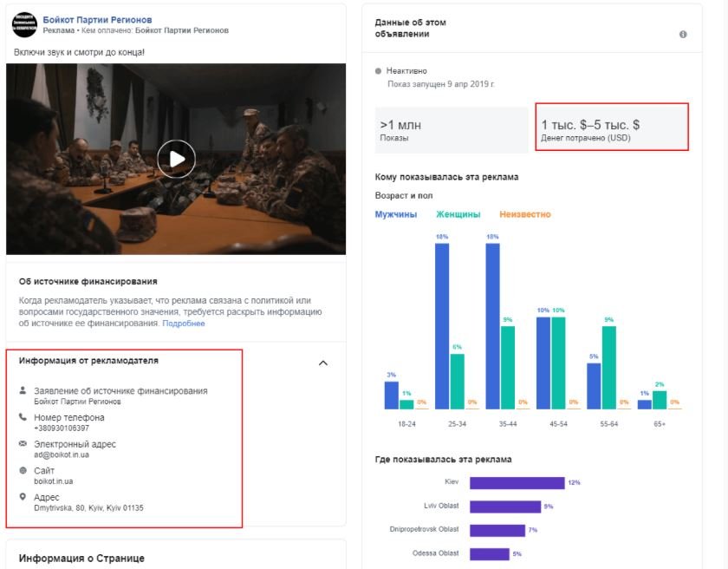
Task: Click the globe icon next to Сайт
Action: (23, 470)
